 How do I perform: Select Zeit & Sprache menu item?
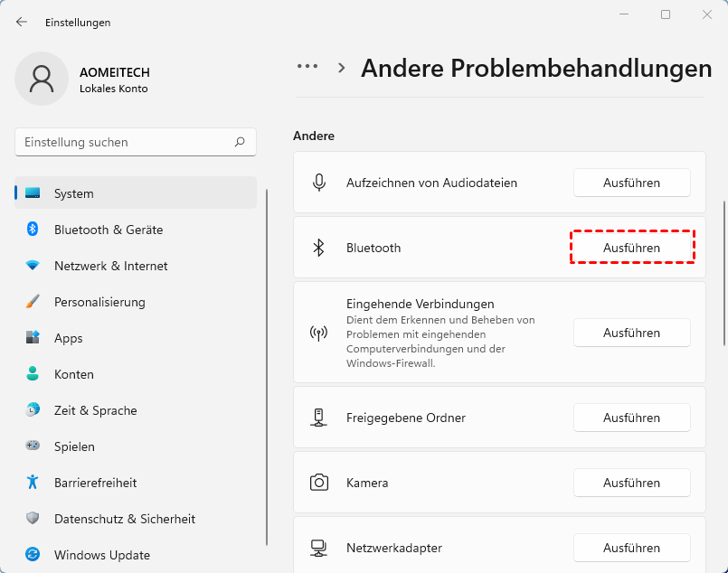point(95,410)
